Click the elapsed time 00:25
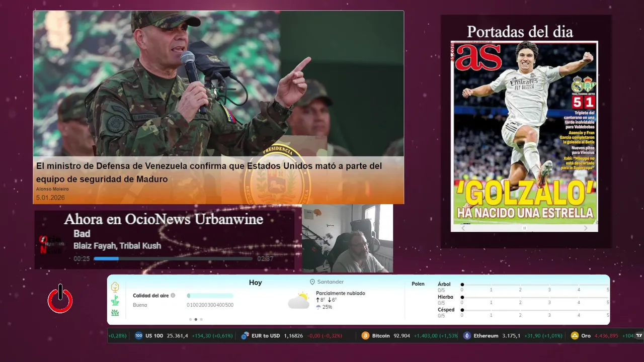 point(82,259)
